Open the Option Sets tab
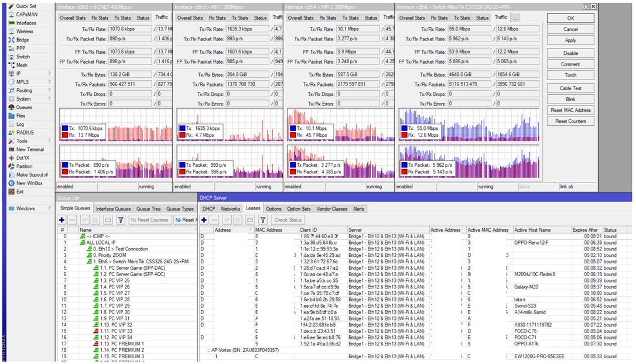Viewport: 636px width, 364px height. [x=299, y=209]
